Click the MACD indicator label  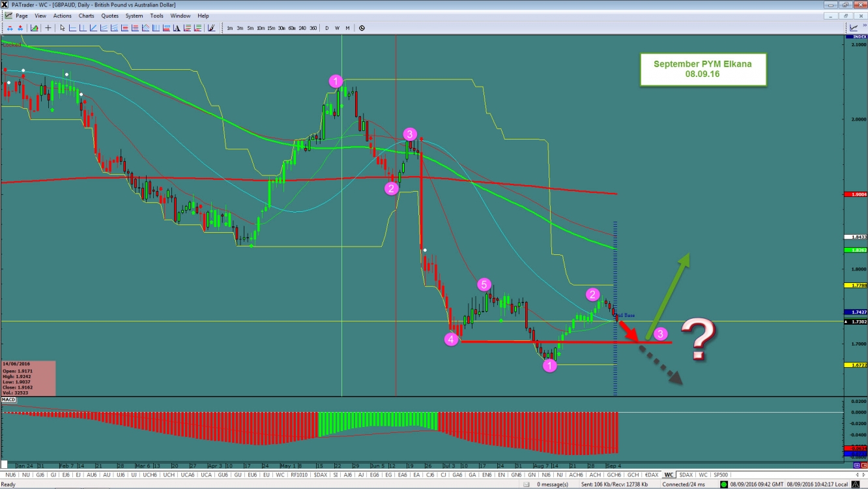[8, 400]
